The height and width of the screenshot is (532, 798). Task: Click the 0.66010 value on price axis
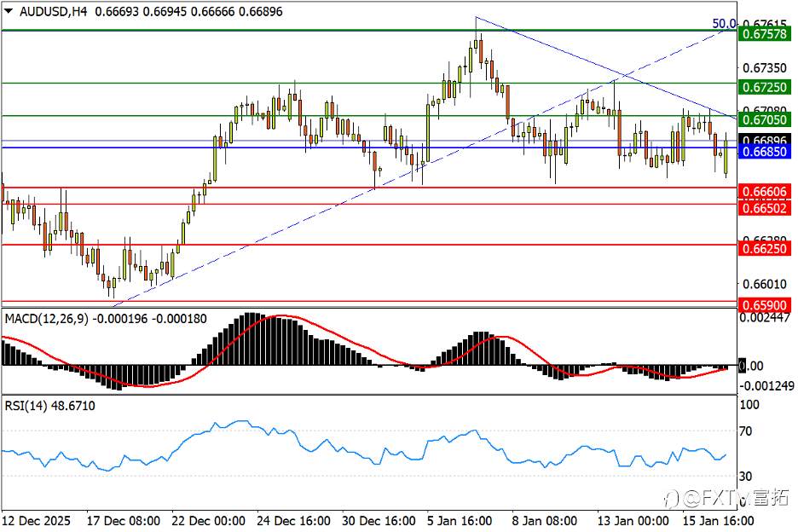point(765,284)
